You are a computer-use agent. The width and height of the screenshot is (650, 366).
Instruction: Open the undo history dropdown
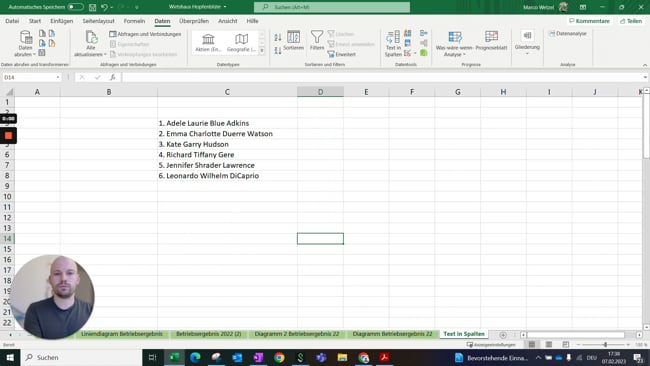click(112, 7)
